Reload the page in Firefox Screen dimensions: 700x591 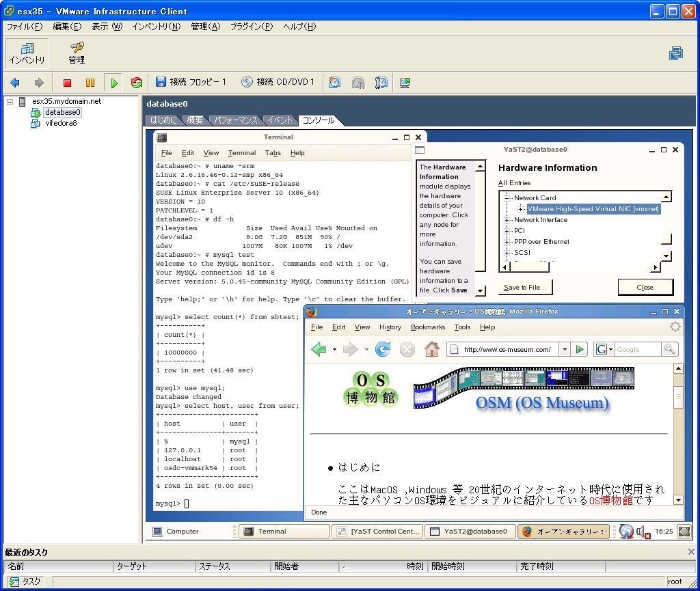point(383,349)
